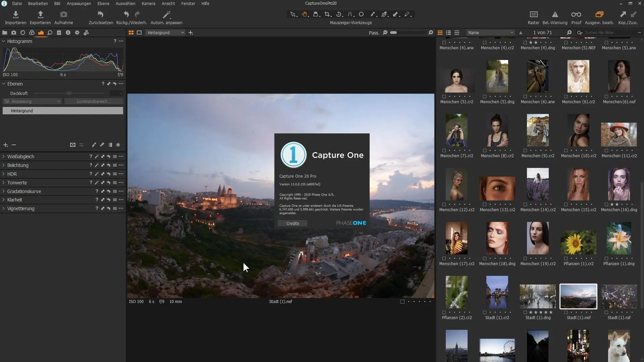
Task: Switch viewer to single-view mode
Action: pyautogui.click(x=139, y=33)
